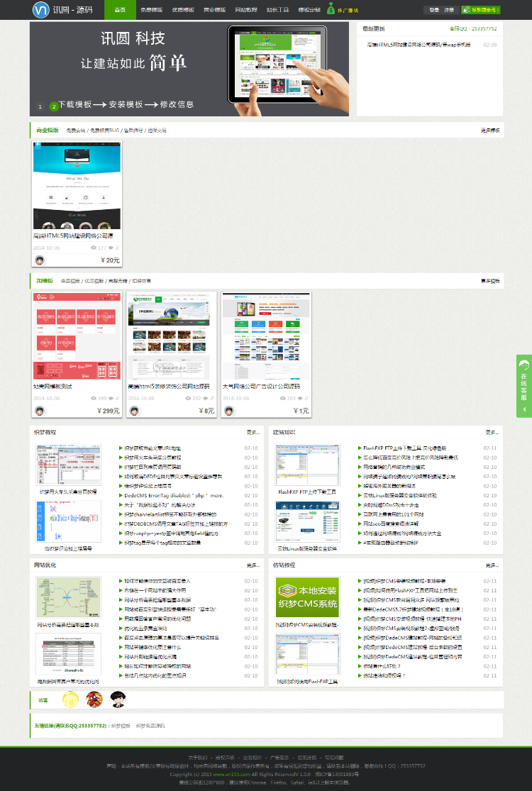
Task: Click the green money bag icon in navbar
Action: 331,9
